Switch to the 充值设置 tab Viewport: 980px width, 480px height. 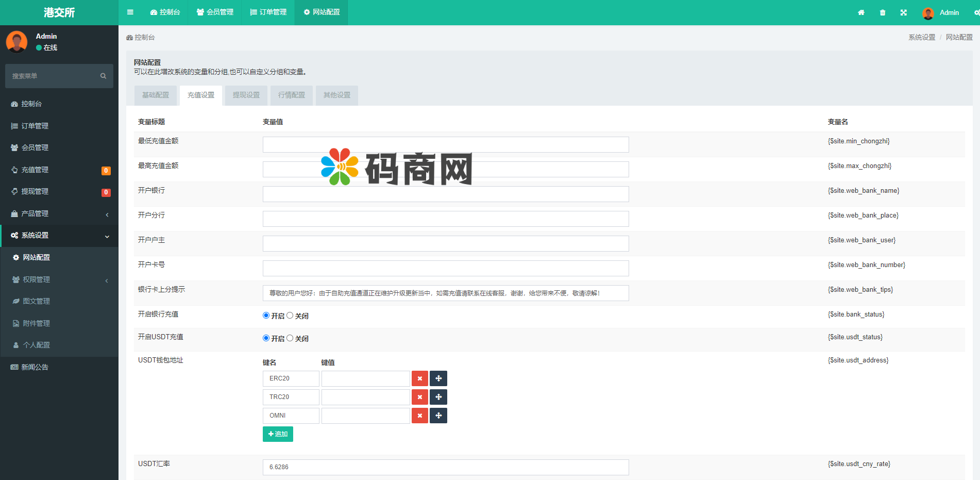pyautogui.click(x=201, y=95)
